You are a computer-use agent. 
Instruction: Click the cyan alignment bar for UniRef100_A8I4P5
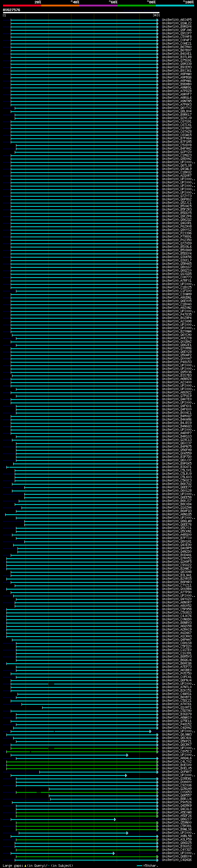tap(85, 20)
